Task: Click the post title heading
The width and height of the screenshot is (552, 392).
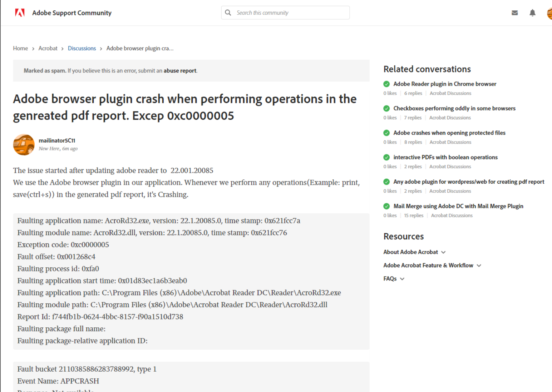Action: [x=185, y=107]
